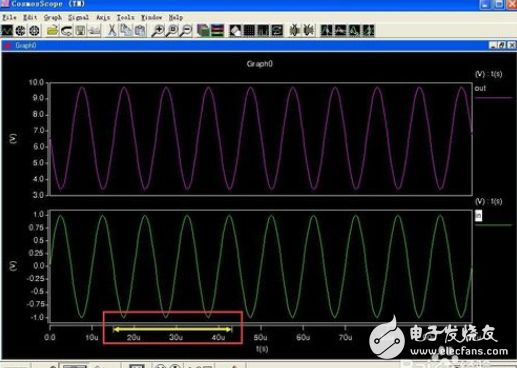This screenshot has height=368, width=517.
Task: Click the zoom-to-fit magnifier icon
Action: click(x=172, y=31)
